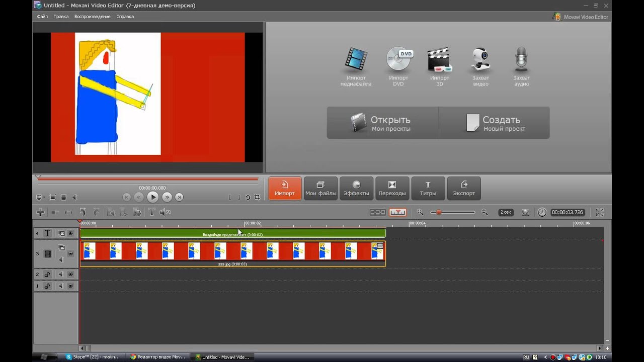
Task: Toggle the overlay icon on track 4
Action: coord(61,233)
